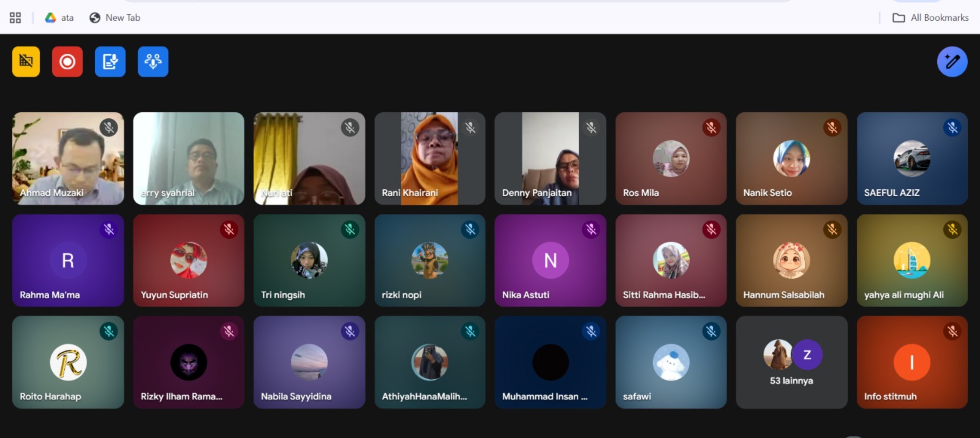Viewport: 980px width, 438px height.
Task: Open the apps grid icon in bookmarks bar
Action: 15,18
